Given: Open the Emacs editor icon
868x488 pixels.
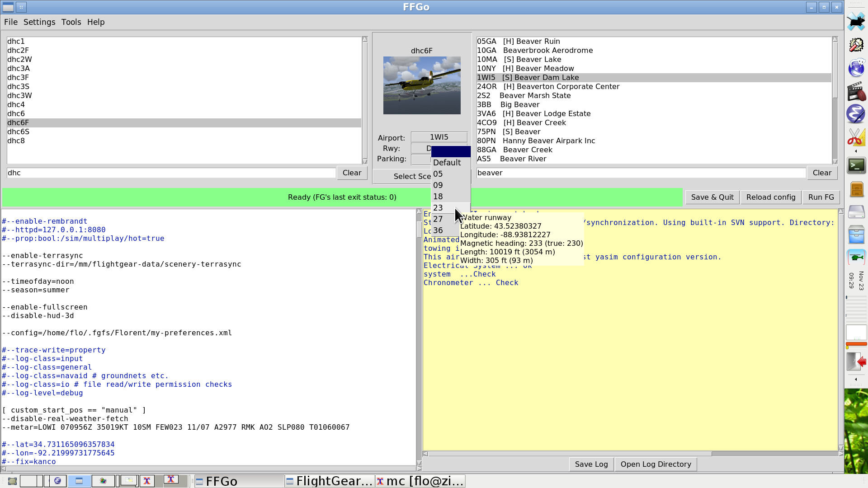Looking at the screenshot, I should point(856,114).
